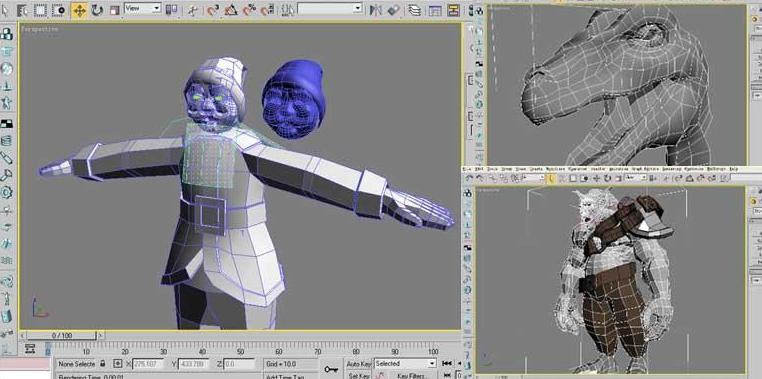
Task: Click the Auto Key button
Action: click(x=359, y=363)
